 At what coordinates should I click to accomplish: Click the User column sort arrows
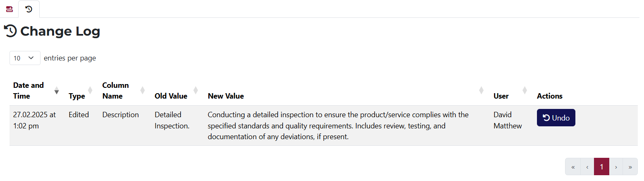coord(525,90)
